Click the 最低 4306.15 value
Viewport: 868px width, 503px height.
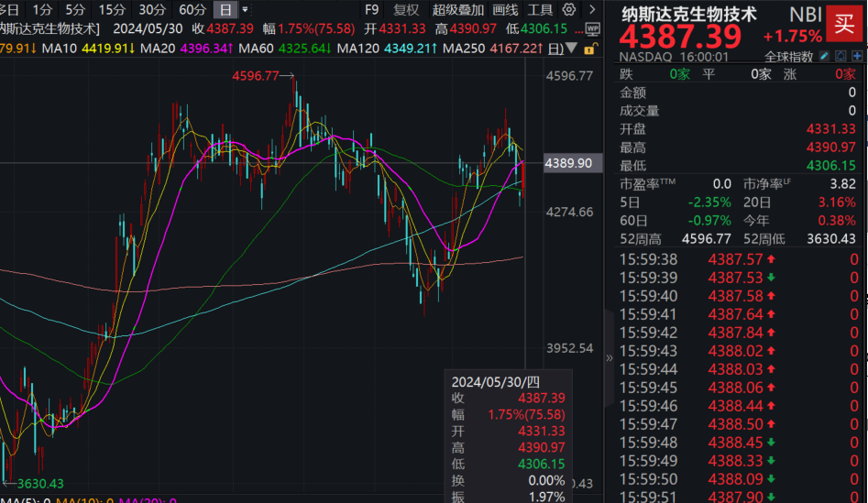coord(831,166)
